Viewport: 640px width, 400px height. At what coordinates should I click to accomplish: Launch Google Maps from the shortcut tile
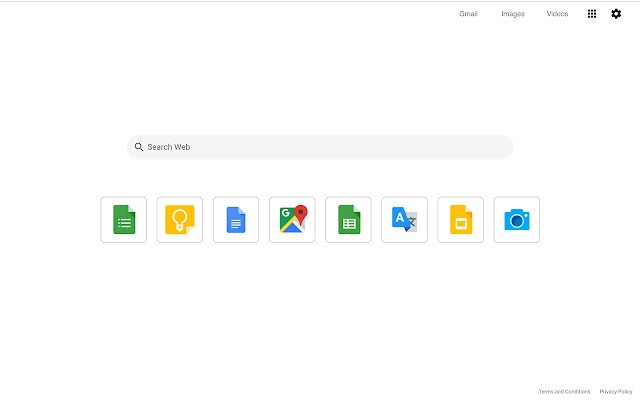coord(292,220)
